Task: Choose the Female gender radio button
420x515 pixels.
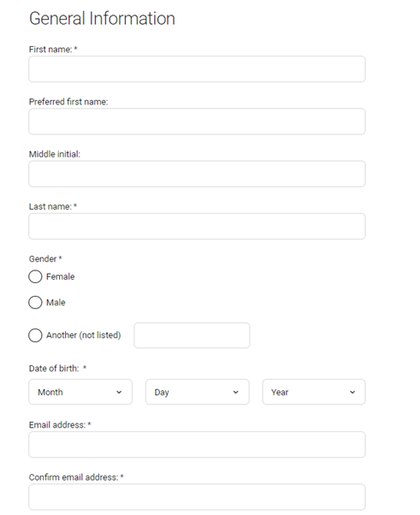Action: (x=35, y=276)
